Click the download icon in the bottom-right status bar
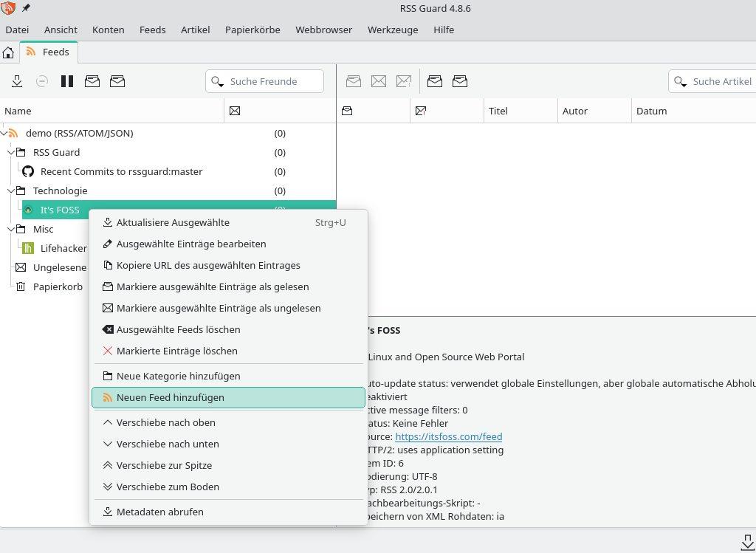The width and height of the screenshot is (756, 553). click(748, 541)
